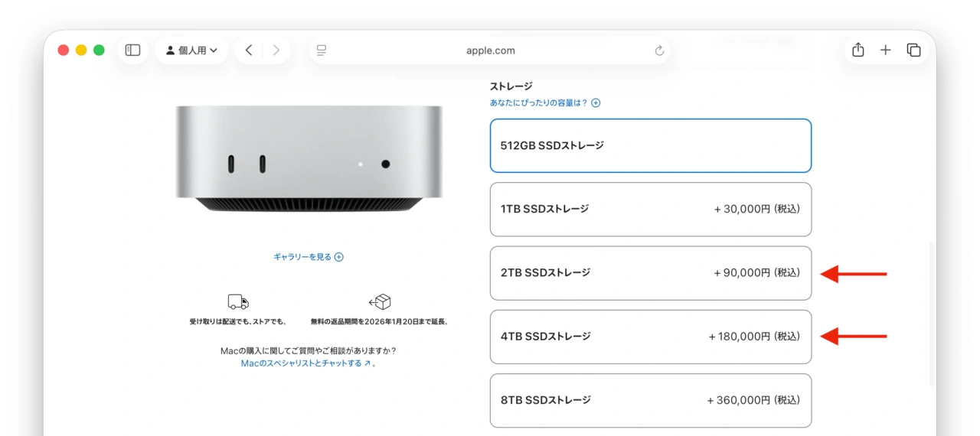Viewport: 980px width, 436px height.
Task: Expand あなたにぴったりの容量は？ help link
Action: (544, 102)
